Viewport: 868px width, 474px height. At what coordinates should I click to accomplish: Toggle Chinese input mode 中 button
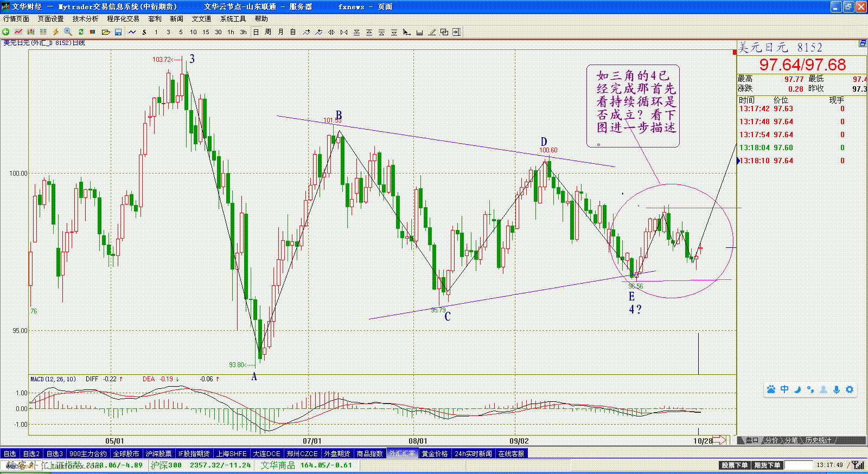coord(784,389)
